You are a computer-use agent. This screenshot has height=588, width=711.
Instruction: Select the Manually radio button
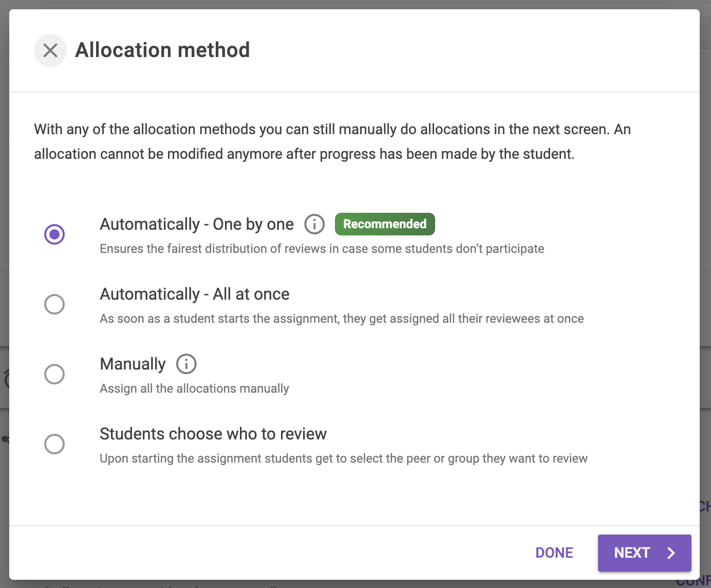(54, 374)
